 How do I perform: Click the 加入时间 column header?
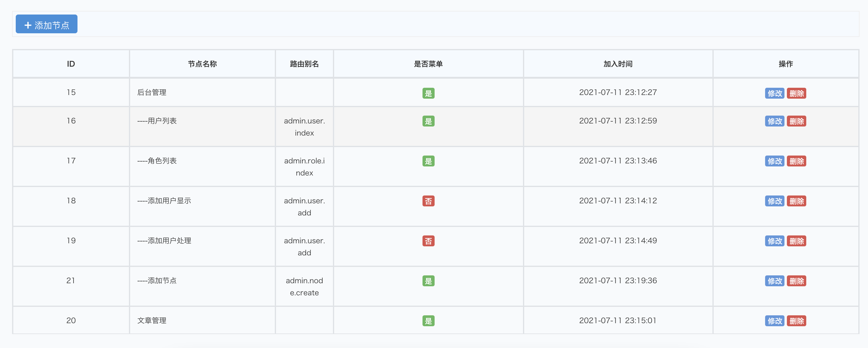[618, 64]
